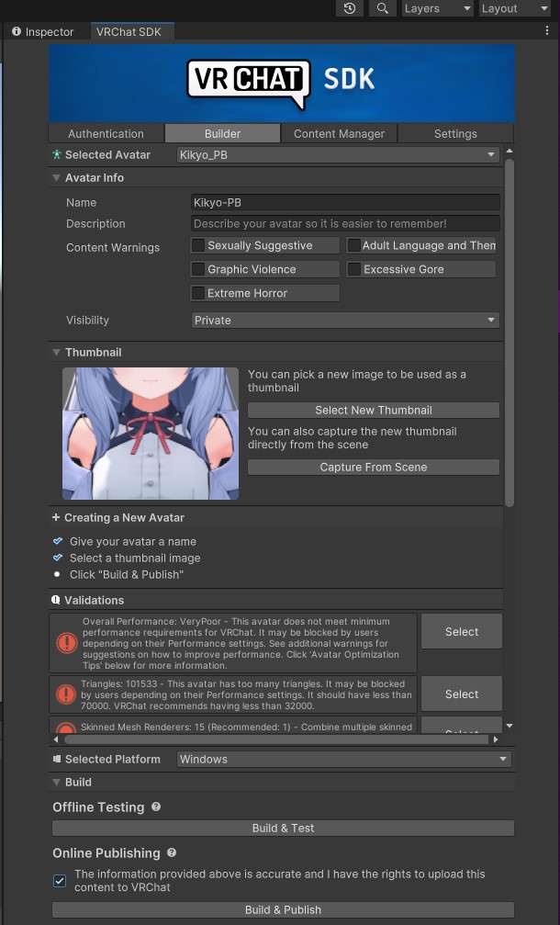The image size is (560, 925).
Task: Open the Builder tab
Action: (222, 134)
